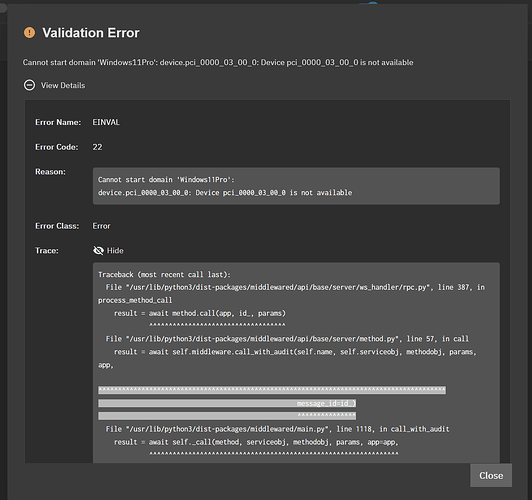Collapse details using the circled minus icon

tap(29, 85)
